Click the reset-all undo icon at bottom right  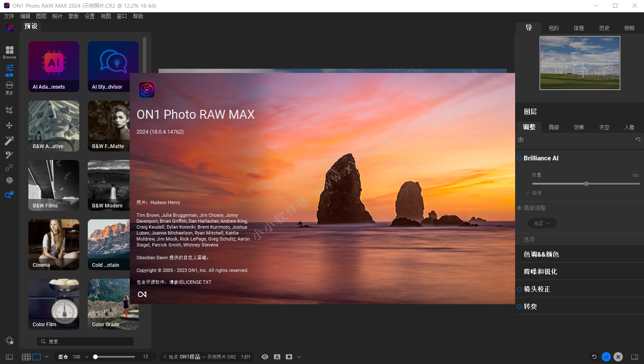coord(594,357)
